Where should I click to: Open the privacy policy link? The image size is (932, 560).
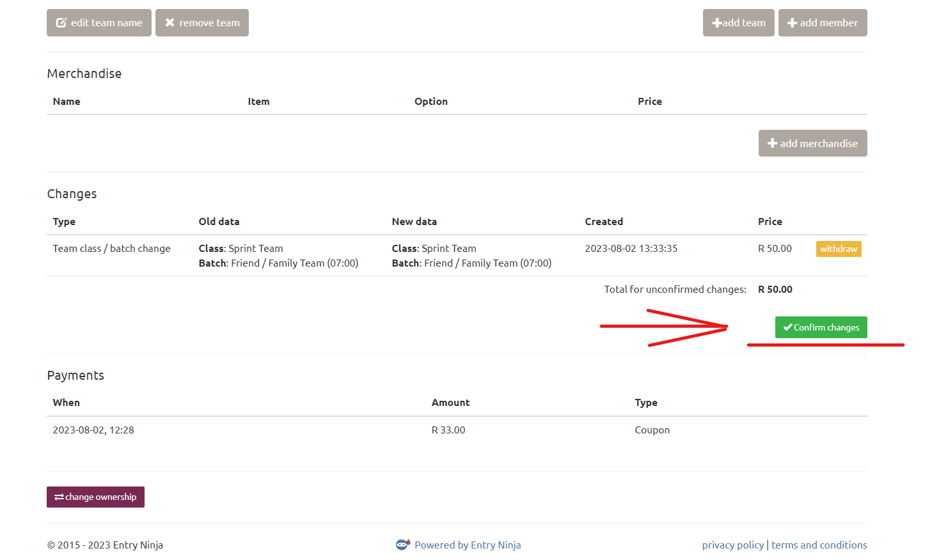(732, 545)
